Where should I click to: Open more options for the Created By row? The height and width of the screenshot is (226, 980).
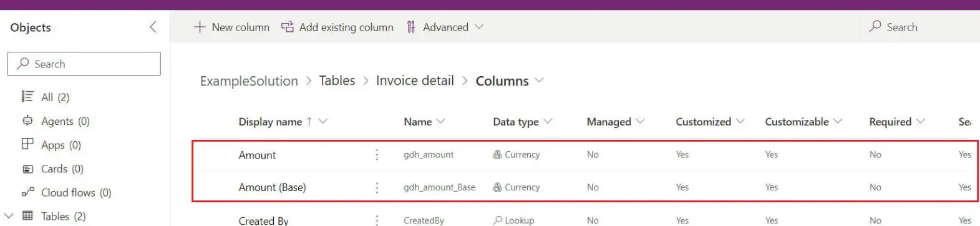click(x=377, y=220)
